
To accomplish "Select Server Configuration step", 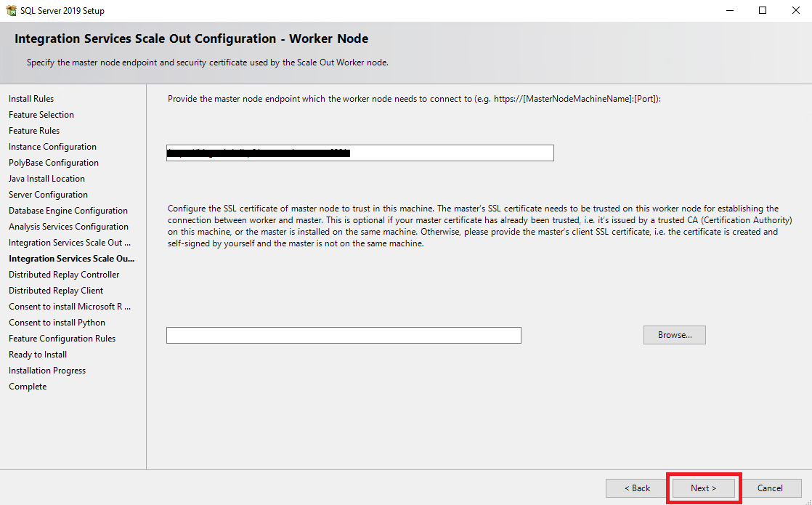I will (48, 195).
